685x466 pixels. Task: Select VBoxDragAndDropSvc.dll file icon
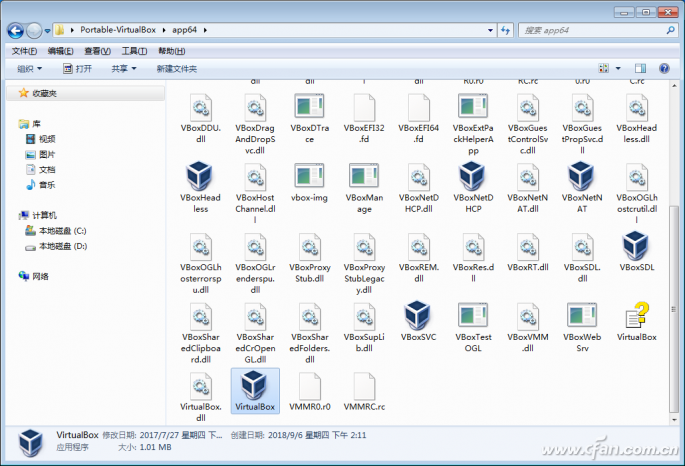pyautogui.click(x=255, y=108)
